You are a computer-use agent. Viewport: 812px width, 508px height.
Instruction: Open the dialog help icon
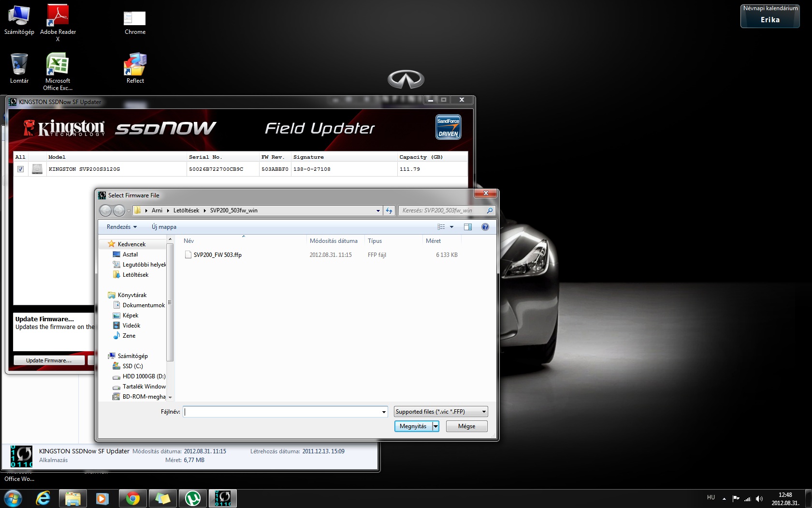coord(485,227)
